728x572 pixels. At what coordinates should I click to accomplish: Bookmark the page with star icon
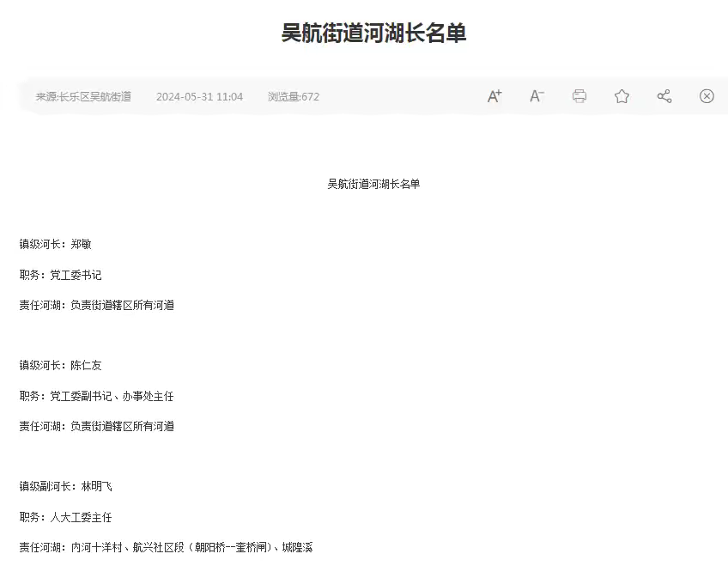[x=622, y=96]
